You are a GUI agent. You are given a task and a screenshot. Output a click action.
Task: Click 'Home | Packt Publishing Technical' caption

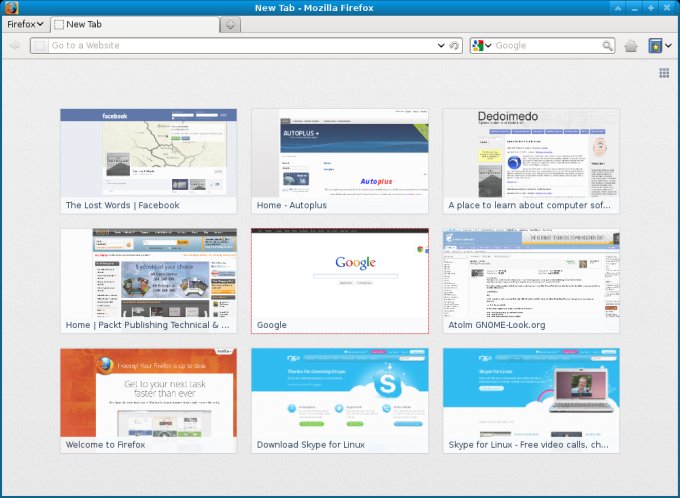click(147, 325)
